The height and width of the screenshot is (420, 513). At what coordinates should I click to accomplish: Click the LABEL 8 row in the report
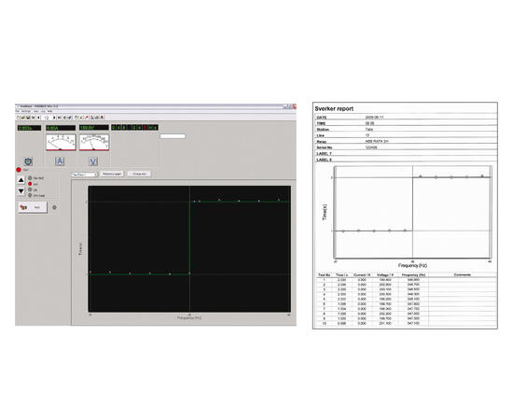coord(406,160)
